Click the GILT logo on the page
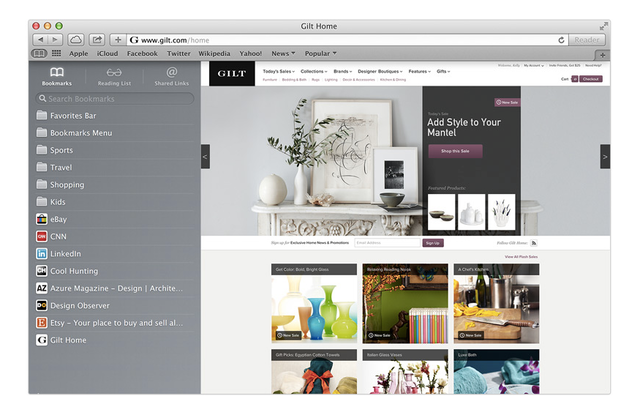640x406 pixels. (232, 74)
